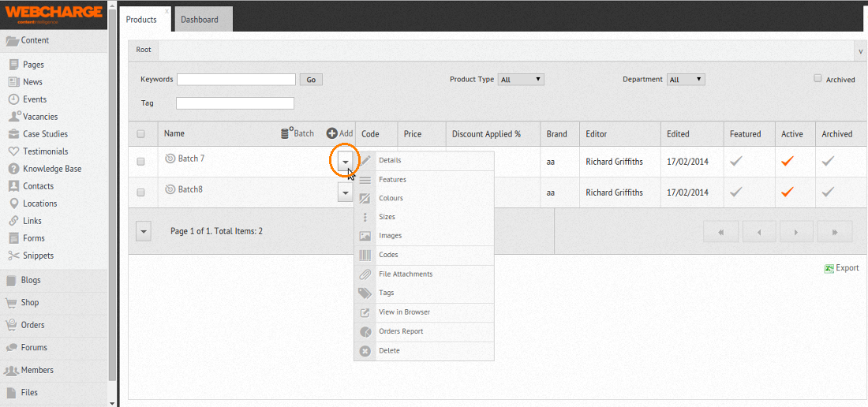Tick the Archived filter checkbox
The width and height of the screenshot is (868, 407).
818,79
